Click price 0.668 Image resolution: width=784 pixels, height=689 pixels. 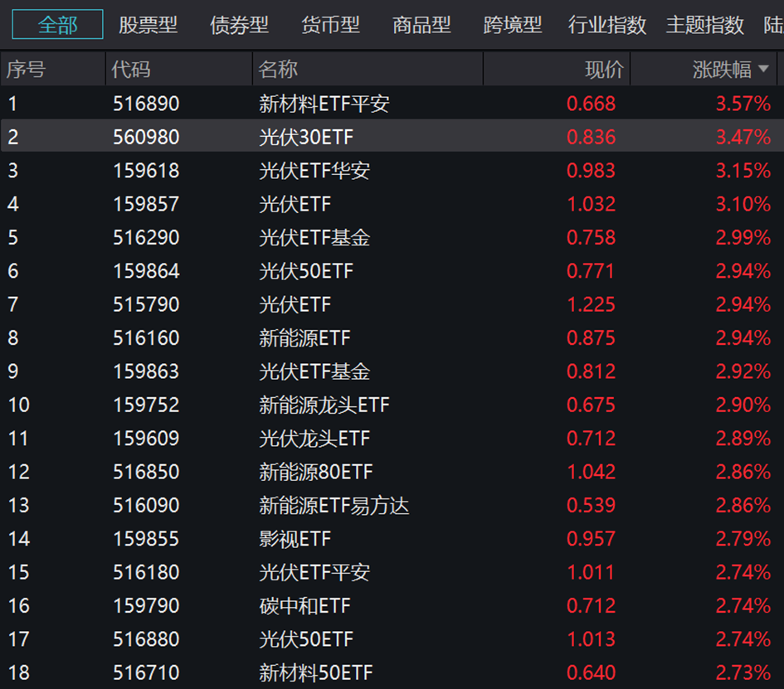[x=591, y=104]
